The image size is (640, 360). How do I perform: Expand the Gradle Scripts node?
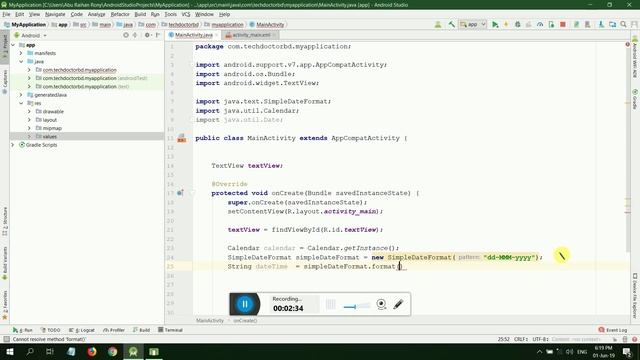click(x=13, y=145)
